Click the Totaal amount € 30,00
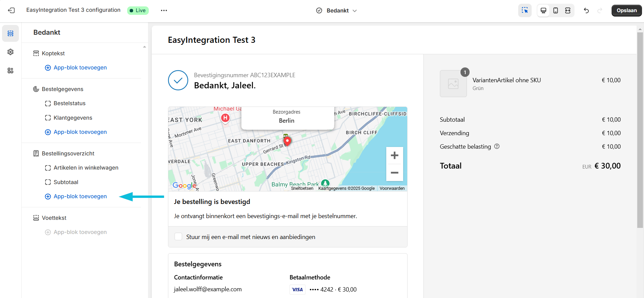644x298 pixels. pyautogui.click(x=607, y=166)
